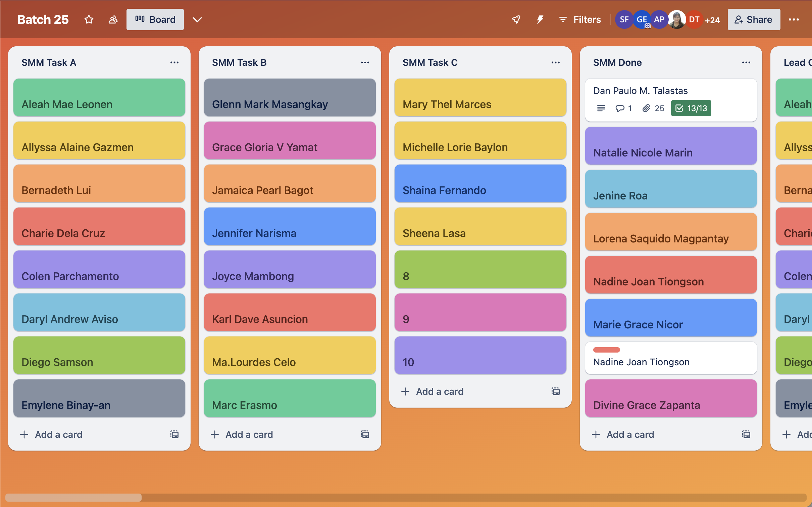This screenshot has height=507, width=812.
Task: Open the Grace Gloria V Yamat card
Action: tap(290, 140)
